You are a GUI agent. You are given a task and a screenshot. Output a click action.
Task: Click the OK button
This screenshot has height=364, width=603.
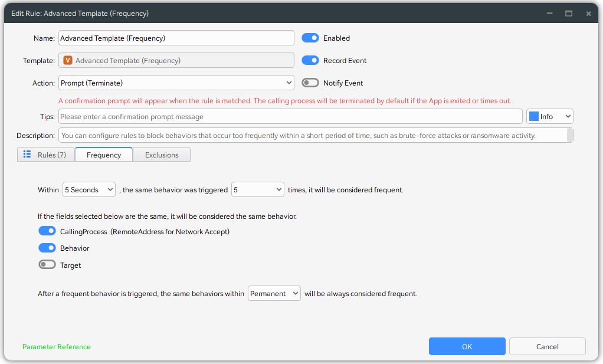click(x=467, y=346)
